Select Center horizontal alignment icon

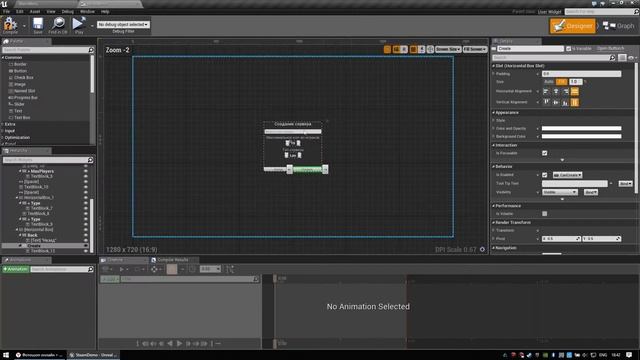[x=556, y=91]
